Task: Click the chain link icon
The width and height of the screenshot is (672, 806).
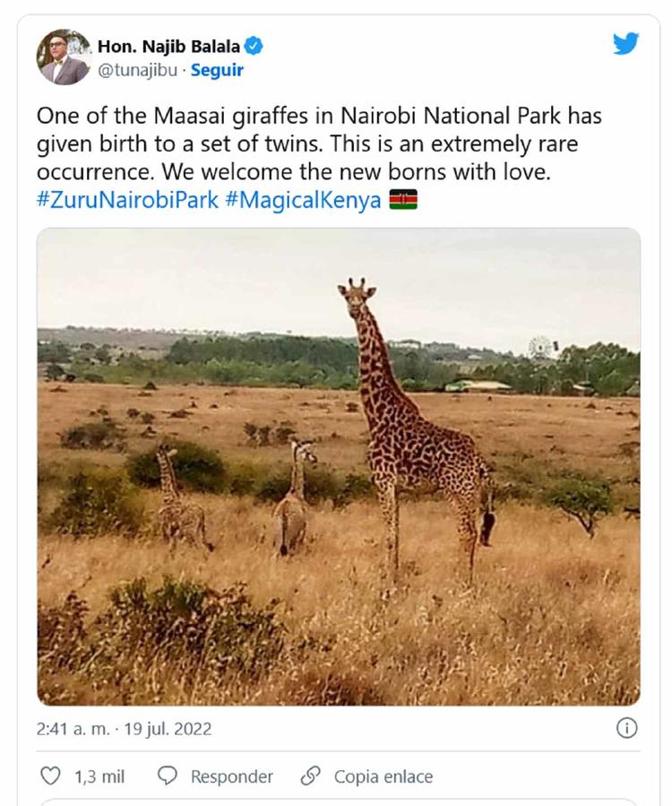Action: 311,776
